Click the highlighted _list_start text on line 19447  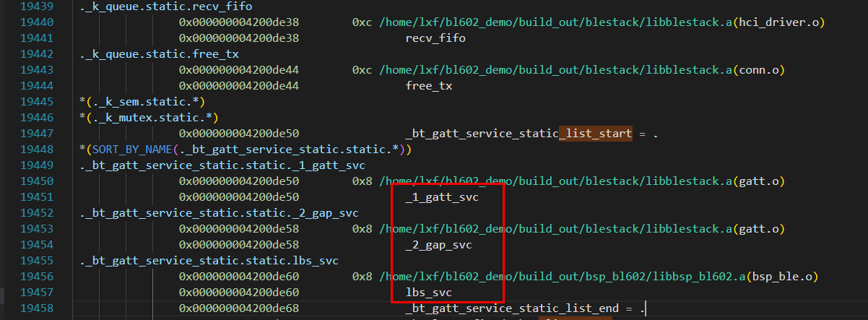pos(595,134)
